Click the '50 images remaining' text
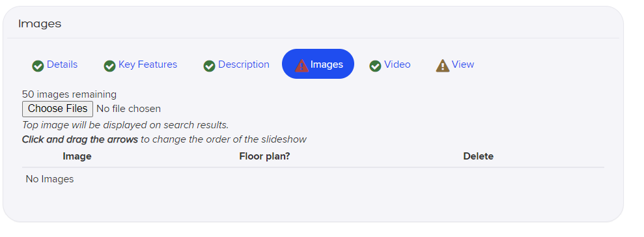Screen dimensions: 644x237 [70, 94]
